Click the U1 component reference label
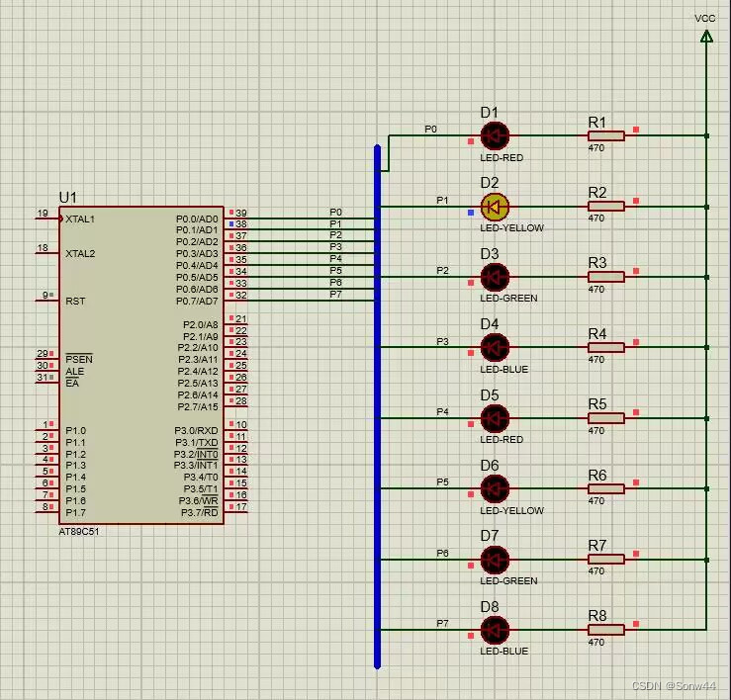The image size is (731, 700). [x=67, y=198]
